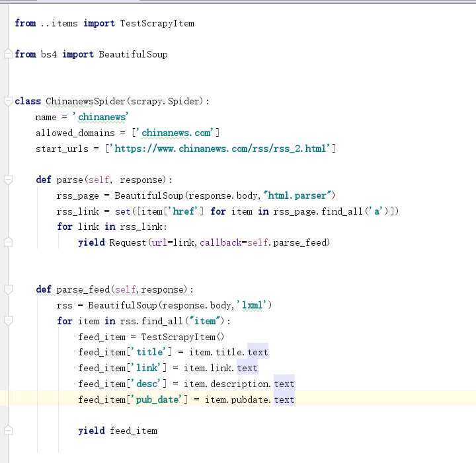Place cursor on class name 'ChinanewsSpider'
Screen dimensions: 476x463
pyautogui.click(x=85, y=101)
